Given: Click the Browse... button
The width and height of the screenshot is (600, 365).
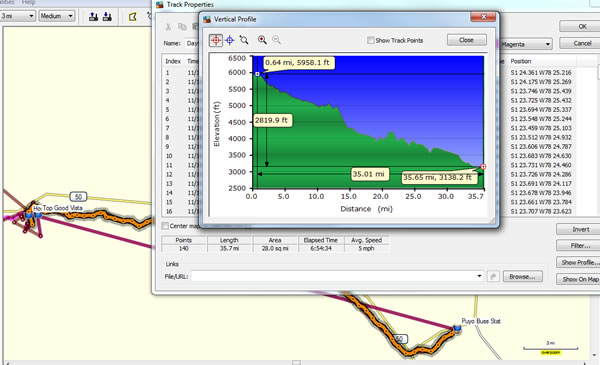Looking at the screenshot, I should 522,276.
